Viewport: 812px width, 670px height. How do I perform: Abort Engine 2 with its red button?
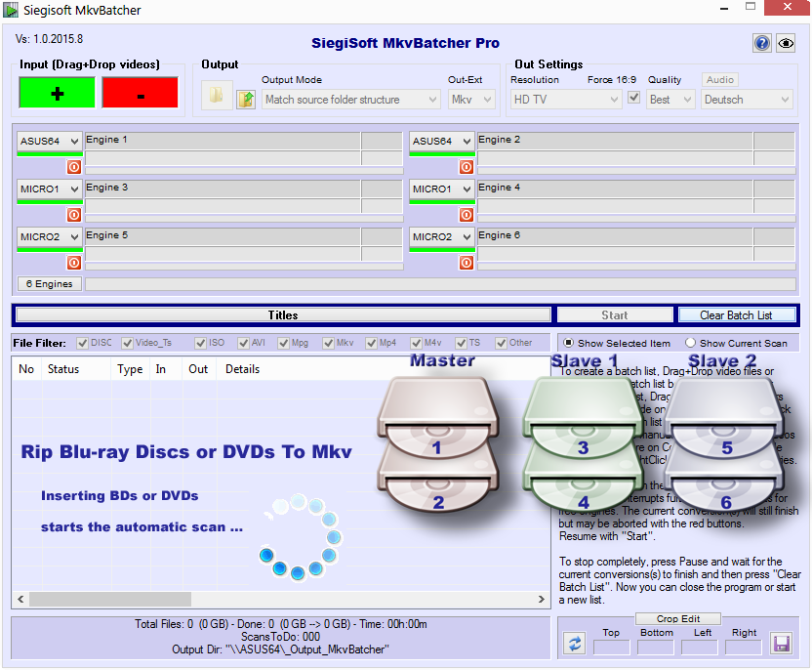click(x=467, y=167)
